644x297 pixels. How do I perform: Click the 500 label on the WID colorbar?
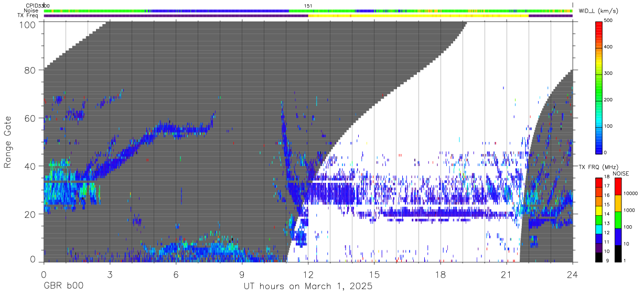pyautogui.click(x=607, y=21)
